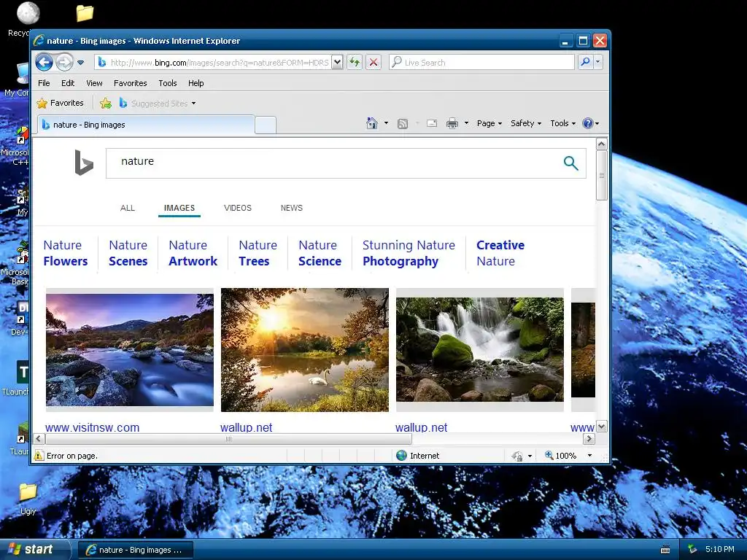Open Nature Flowers related search
747x560 pixels.
pos(65,253)
